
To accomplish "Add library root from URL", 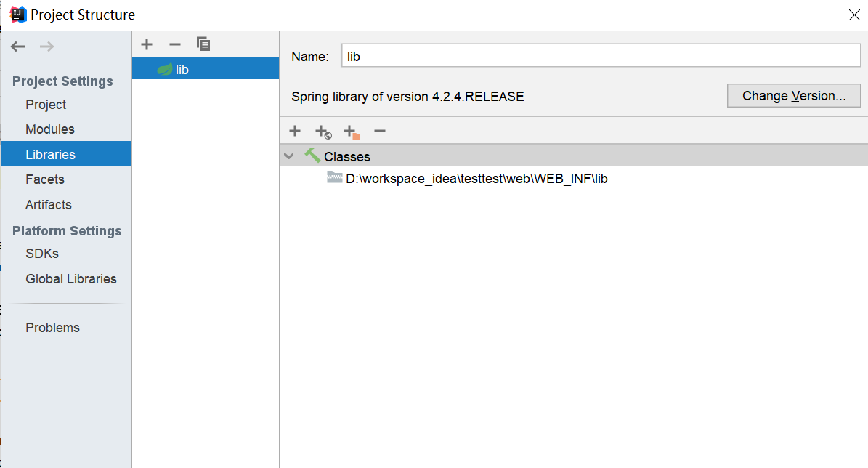I will [323, 132].
